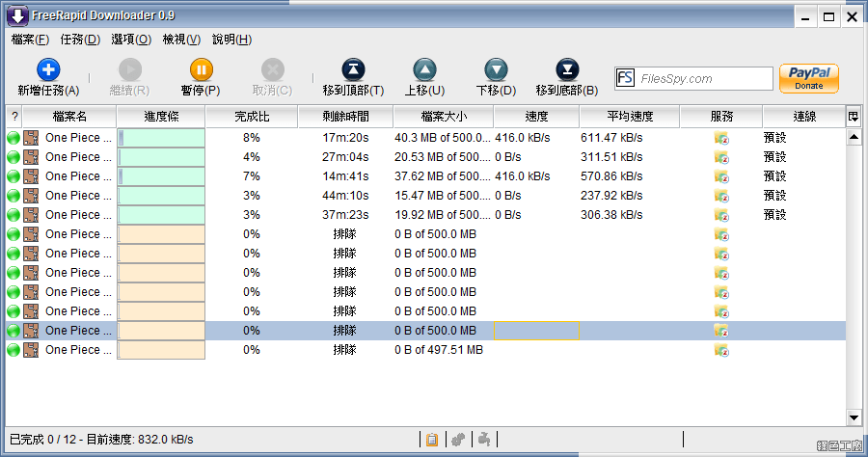Open the 檢視(V) menu
Viewport: 868px width, 457px height.
pyautogui.click(x=181, y=40)
